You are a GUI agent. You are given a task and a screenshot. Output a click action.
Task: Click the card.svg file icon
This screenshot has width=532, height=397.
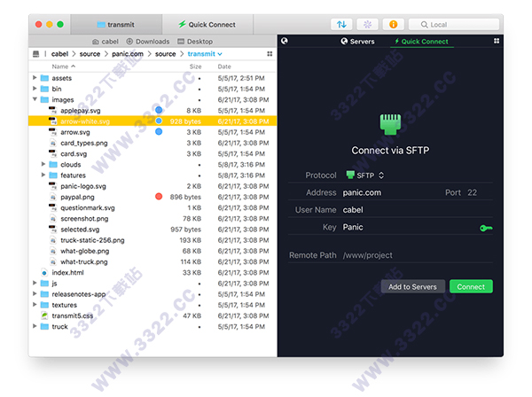[x=52, y=153]
